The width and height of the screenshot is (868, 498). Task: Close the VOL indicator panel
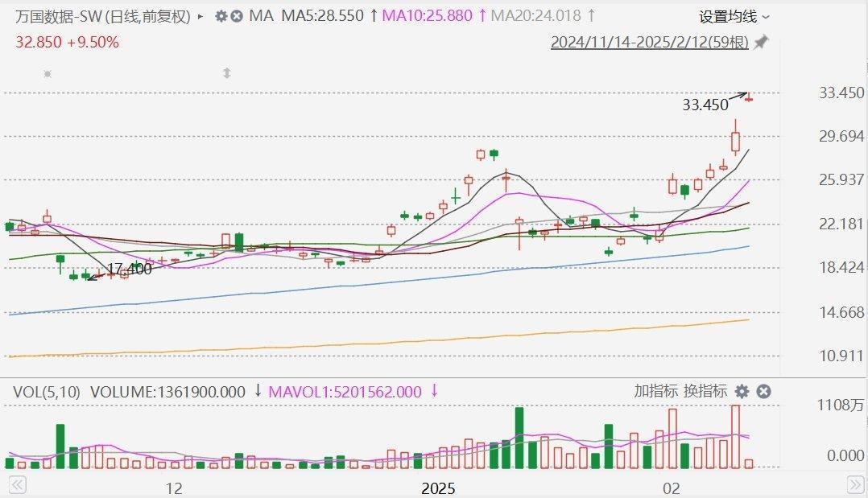[763, 392]
